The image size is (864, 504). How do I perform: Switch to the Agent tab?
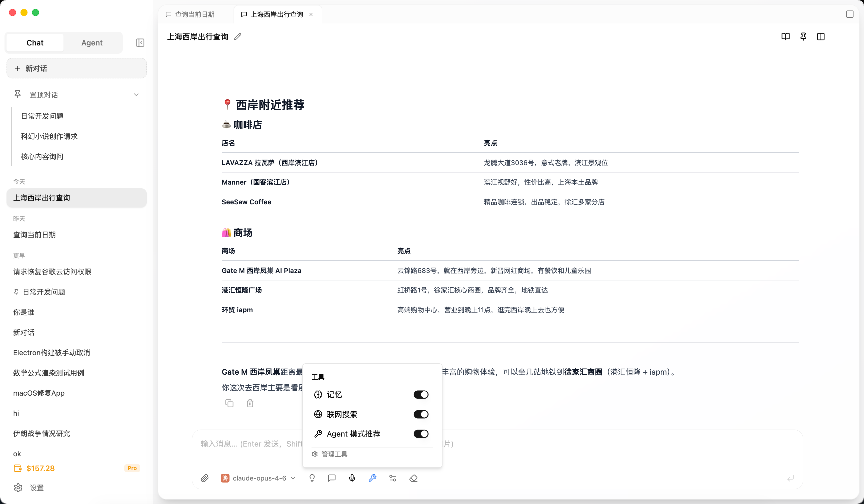tap(92, 43)
